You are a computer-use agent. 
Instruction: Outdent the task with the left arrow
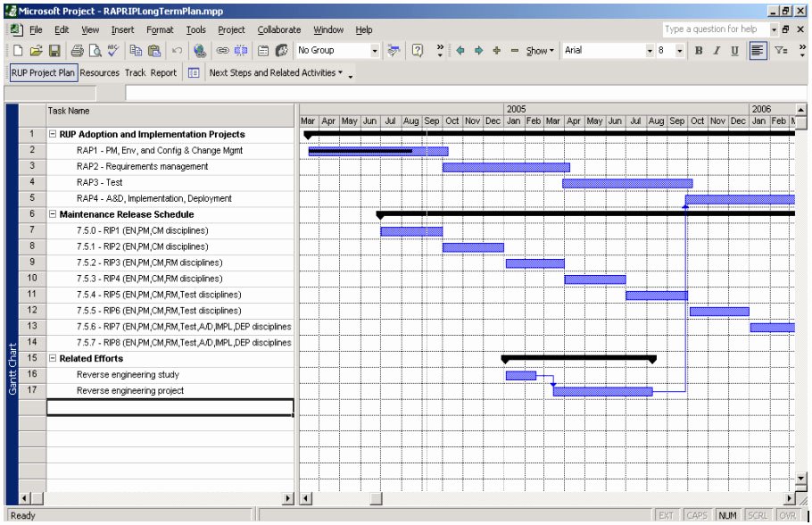tap(460, 50)
